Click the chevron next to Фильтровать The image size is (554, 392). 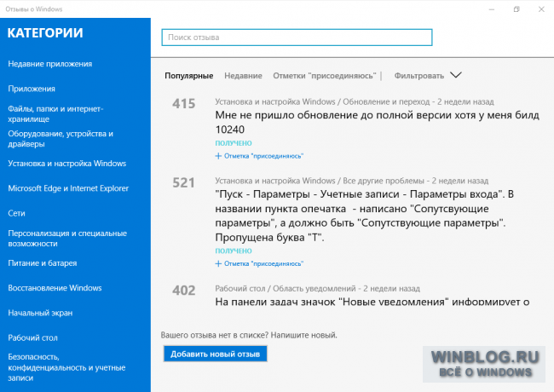(456, 75)
